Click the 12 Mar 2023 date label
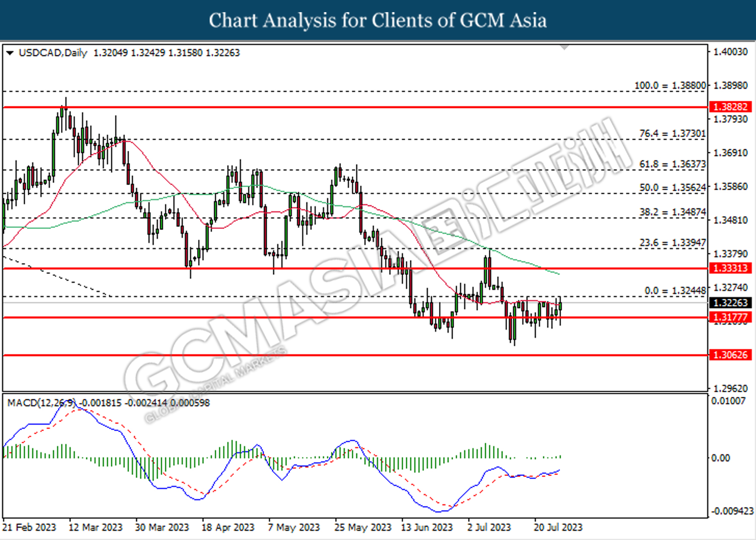Viewport: 756px width, 540px height. tap(95, 527)
